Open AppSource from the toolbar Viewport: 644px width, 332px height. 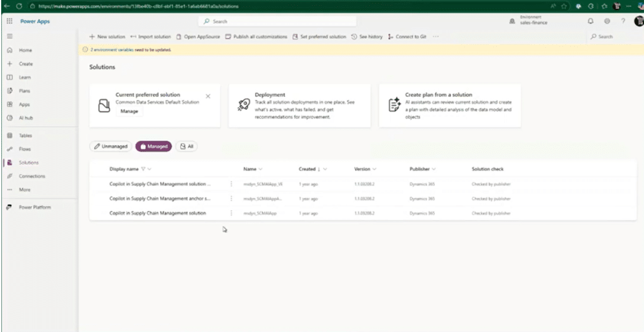[198, 37]
